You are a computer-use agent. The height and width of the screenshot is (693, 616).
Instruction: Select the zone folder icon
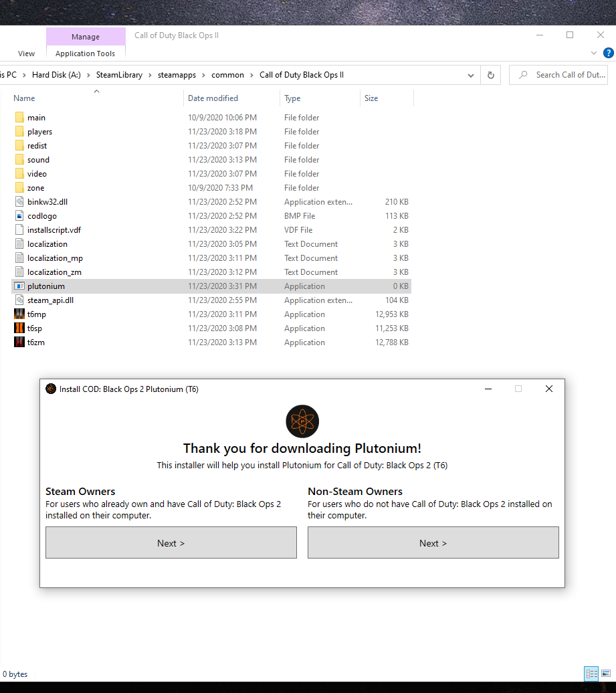pyautogui.click(x=19, y=188)
